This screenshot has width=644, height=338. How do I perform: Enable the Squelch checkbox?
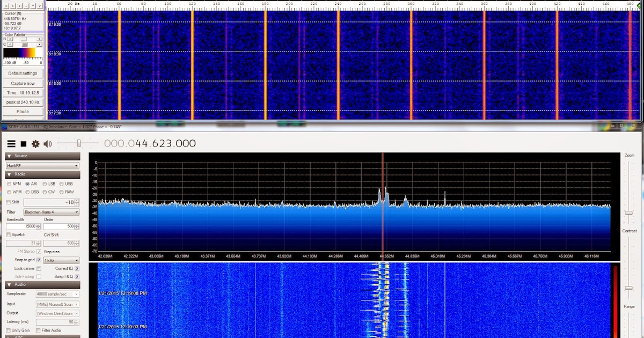point(8,234)
